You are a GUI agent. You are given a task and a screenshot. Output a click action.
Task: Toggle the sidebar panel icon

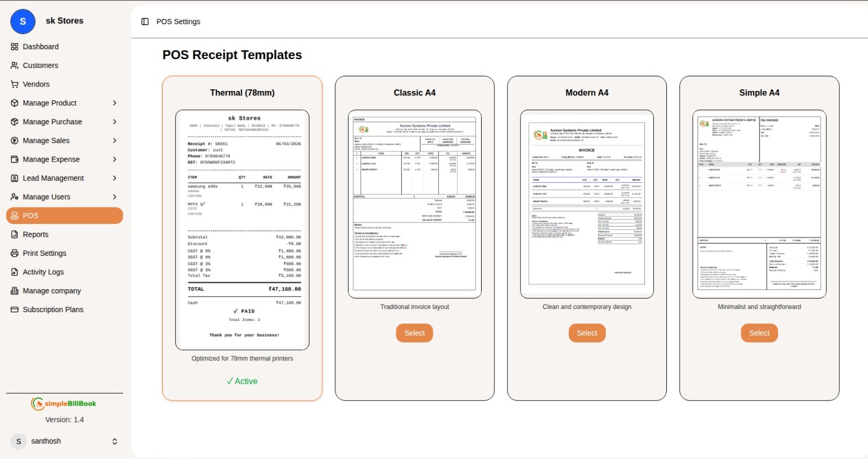145,21
